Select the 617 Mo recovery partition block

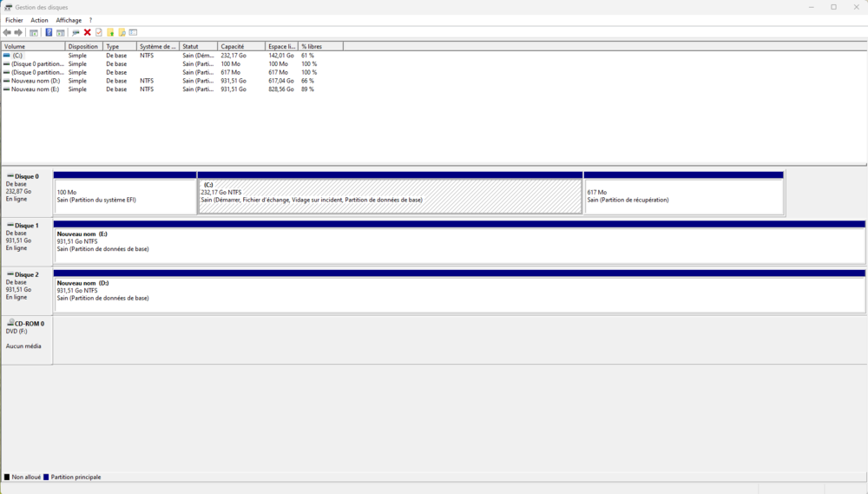click(x=683, y=196)
